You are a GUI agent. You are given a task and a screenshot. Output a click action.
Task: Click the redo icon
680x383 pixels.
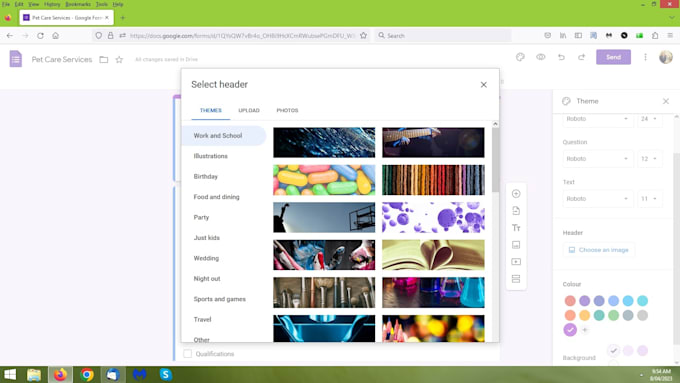coord(582,57)
